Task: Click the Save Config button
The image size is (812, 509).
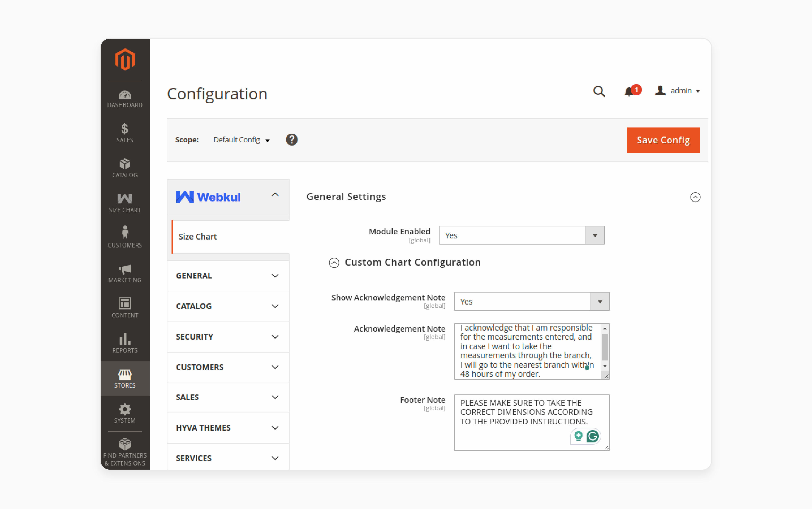Action: pyautogui.click(x=663, y=140)
